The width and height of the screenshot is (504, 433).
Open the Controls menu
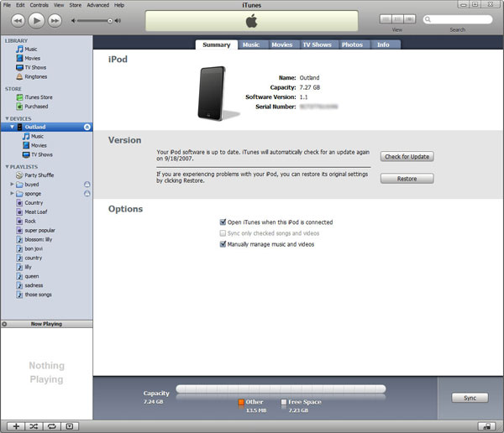point(39,5)
